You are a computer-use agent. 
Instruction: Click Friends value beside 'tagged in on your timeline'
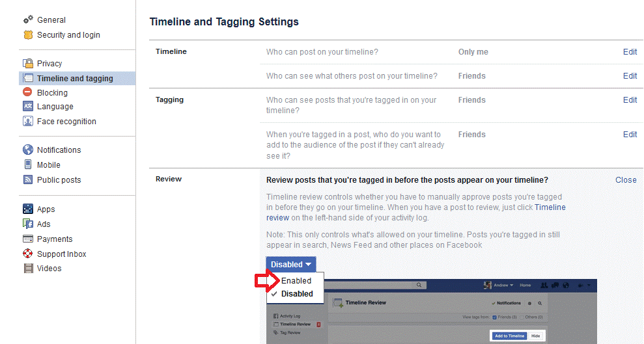[472, 100]
